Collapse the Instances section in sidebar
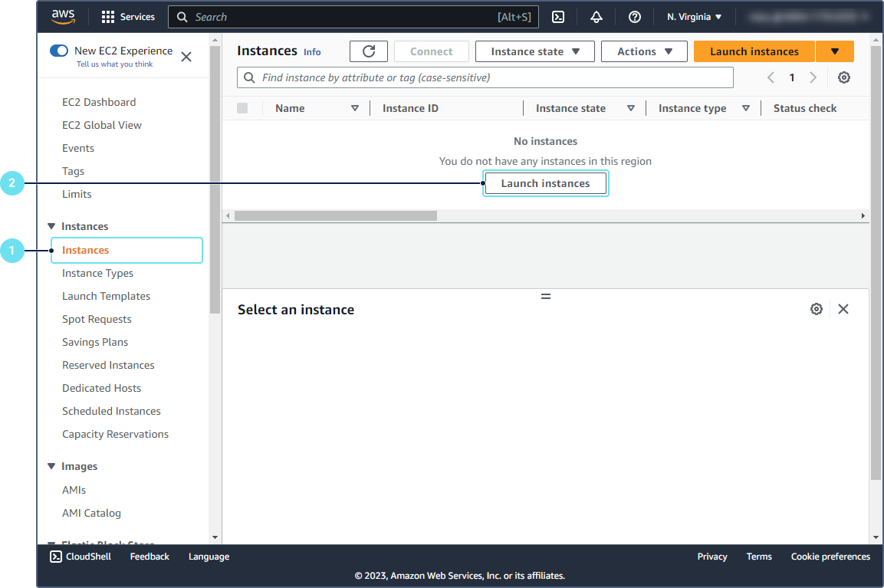The image size is (884, 588). coord(52,226)
